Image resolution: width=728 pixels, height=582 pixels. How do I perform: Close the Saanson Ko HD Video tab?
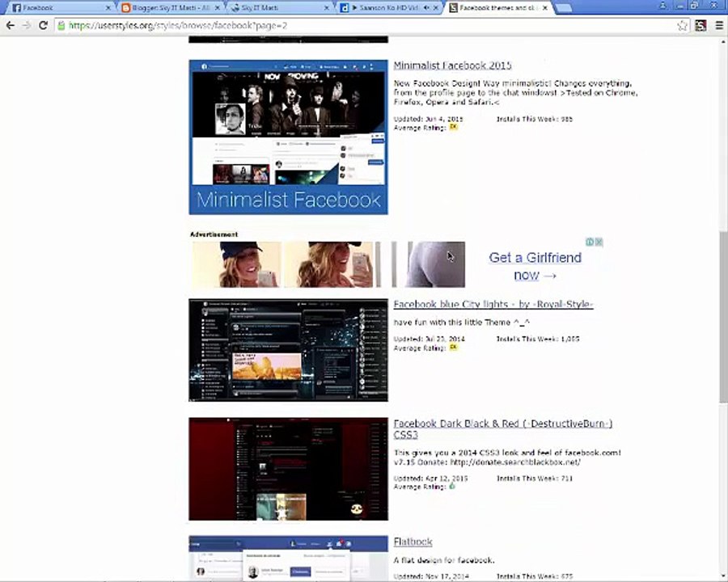point(436,8)
